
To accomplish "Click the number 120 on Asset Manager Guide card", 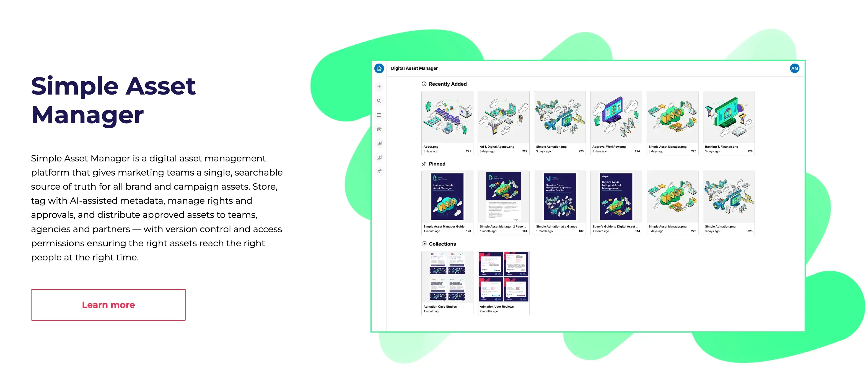I will pyautogui.click(x=468, y=231).
